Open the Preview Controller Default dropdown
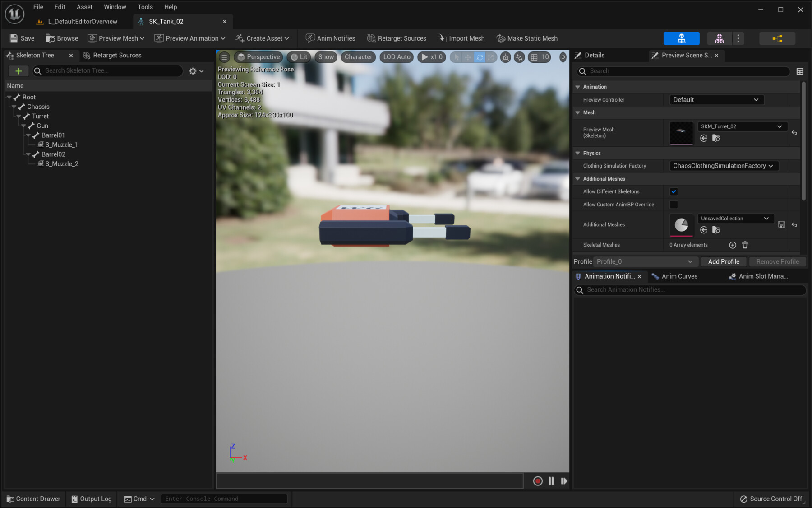 (716, 100)
